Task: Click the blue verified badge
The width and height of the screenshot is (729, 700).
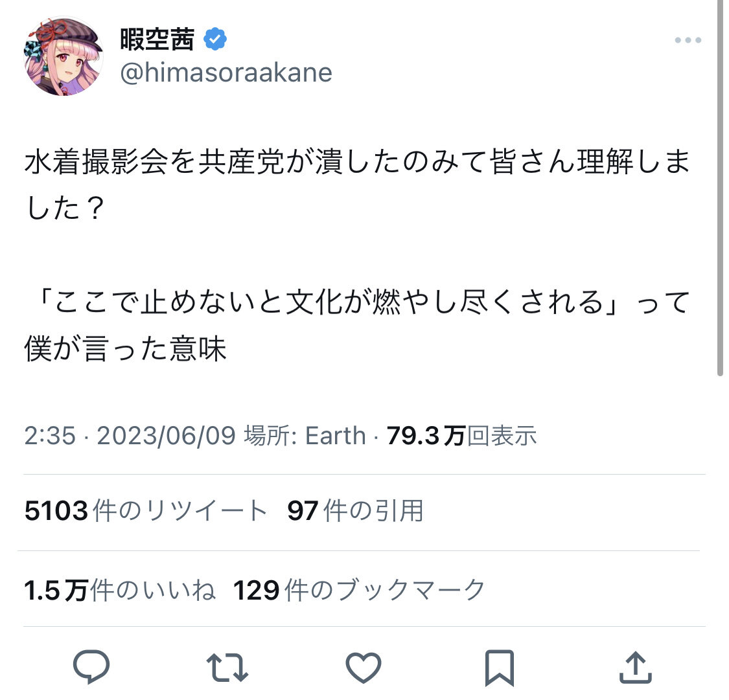Action: pyautogui.click(x=214, y=39)
